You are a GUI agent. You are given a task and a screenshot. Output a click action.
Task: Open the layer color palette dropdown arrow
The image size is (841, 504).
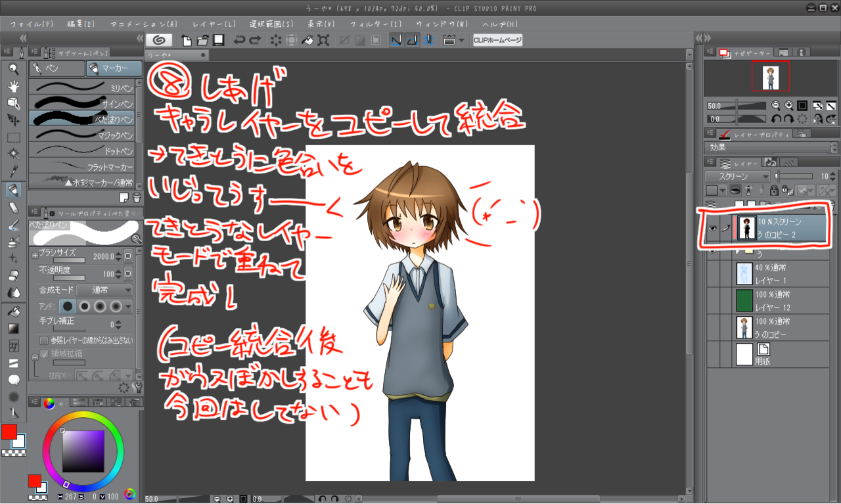[723, 191]
